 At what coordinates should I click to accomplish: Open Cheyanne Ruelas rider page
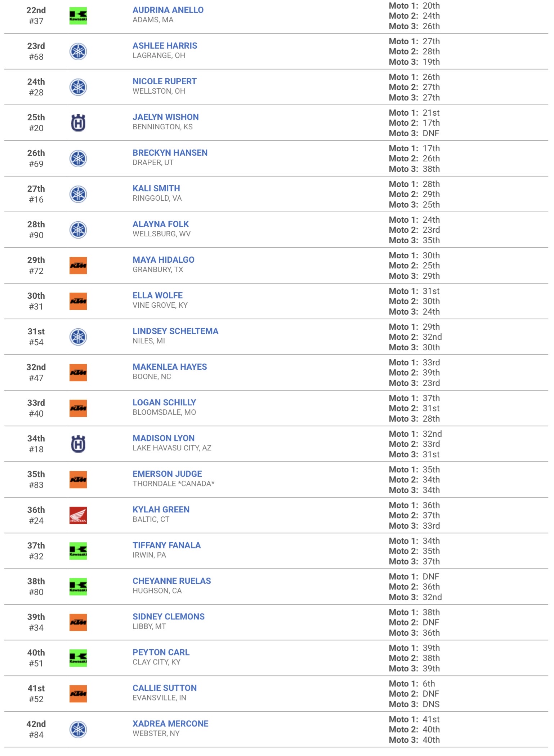[x=172, y=581]
